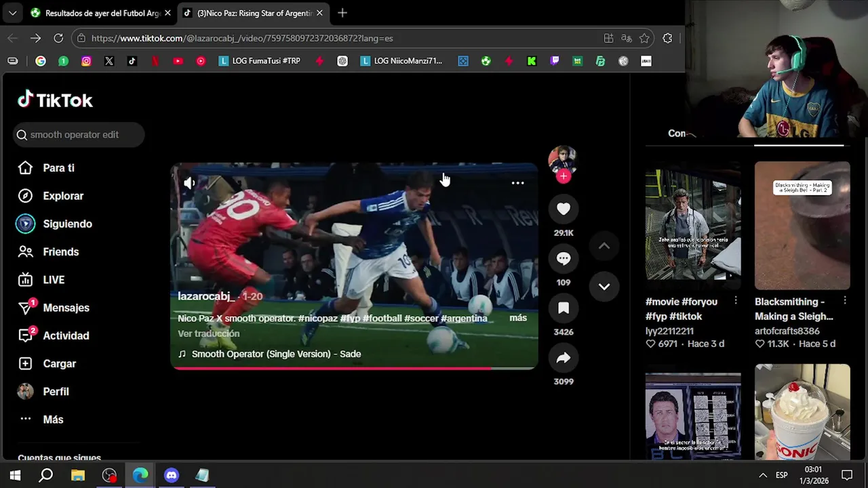The width and height of the screenshot is (868, 488).
Task: Open lazarocabj_ username on video
Action: 205,296
